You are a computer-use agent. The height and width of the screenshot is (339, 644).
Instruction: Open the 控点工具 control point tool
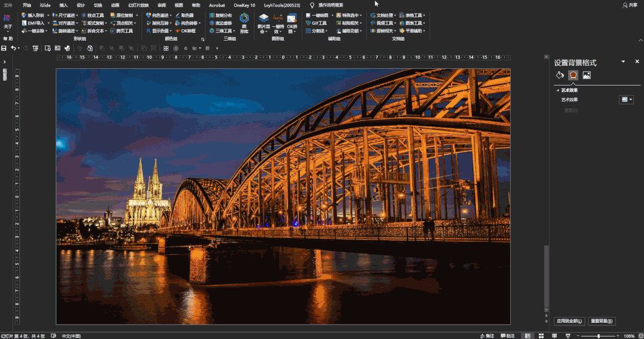coord(92,16)
